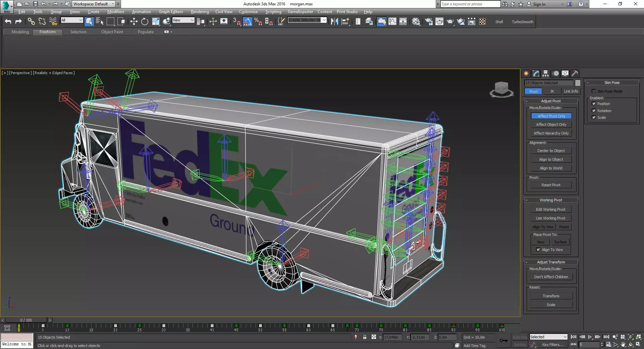Toggle Affect Object Only button
Screen dimensions: 644x349
[551, 124]
